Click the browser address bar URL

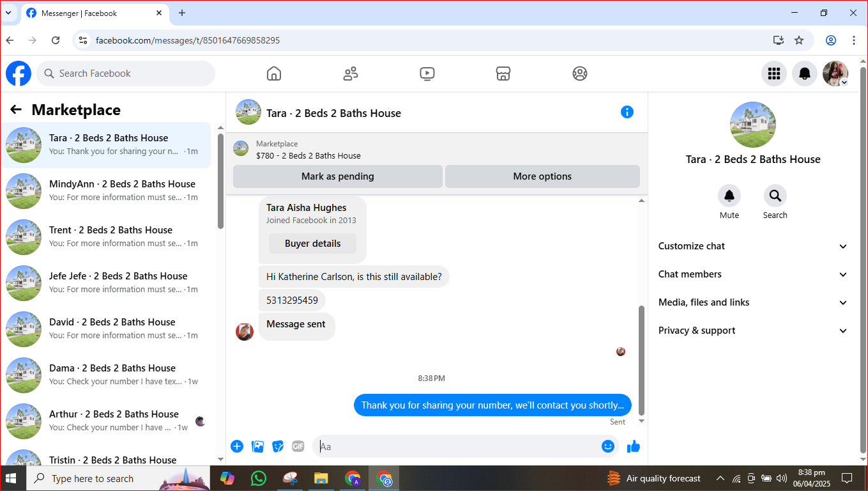pyautogui.click(x=188, y=40)
